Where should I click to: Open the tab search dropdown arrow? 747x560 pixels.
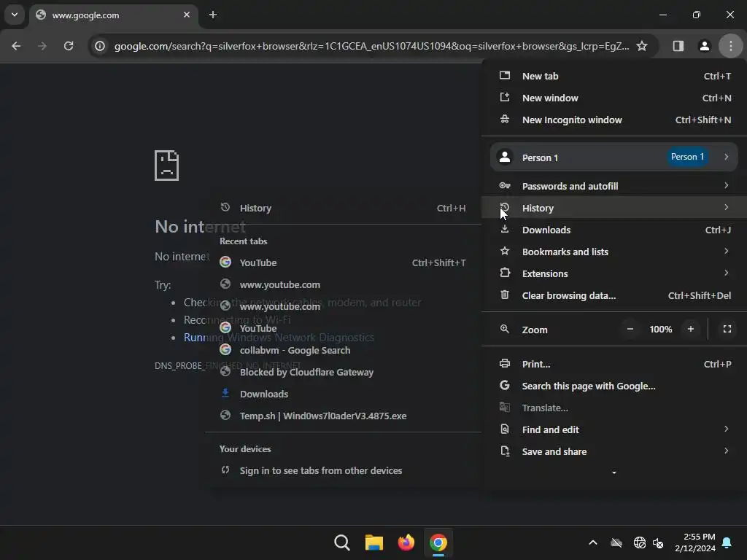tap(15, 15)
